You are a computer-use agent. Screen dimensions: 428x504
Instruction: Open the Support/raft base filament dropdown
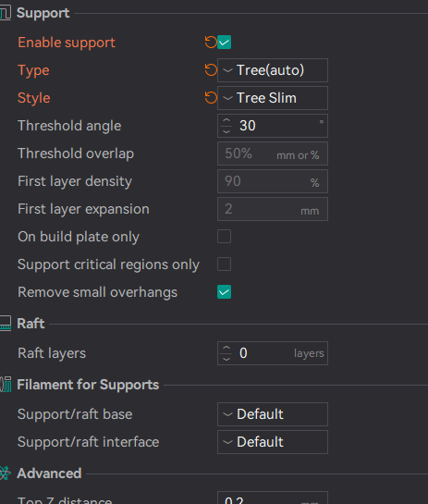(x=273, y=414)
